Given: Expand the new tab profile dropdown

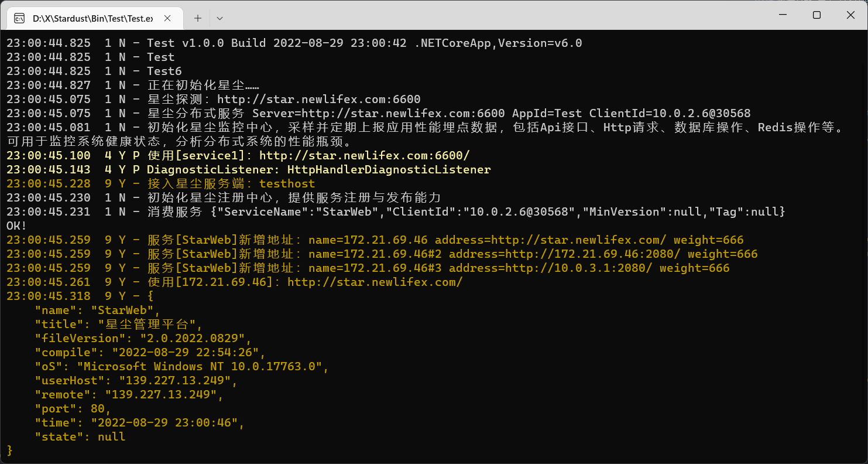Looking at the screenshot, I should tap(219, 18).
